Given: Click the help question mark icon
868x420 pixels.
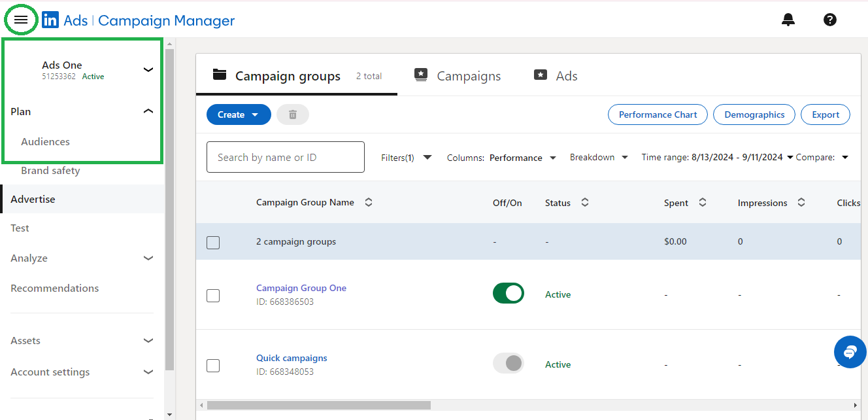Looking at the screenshot, I should pos(829,20).
